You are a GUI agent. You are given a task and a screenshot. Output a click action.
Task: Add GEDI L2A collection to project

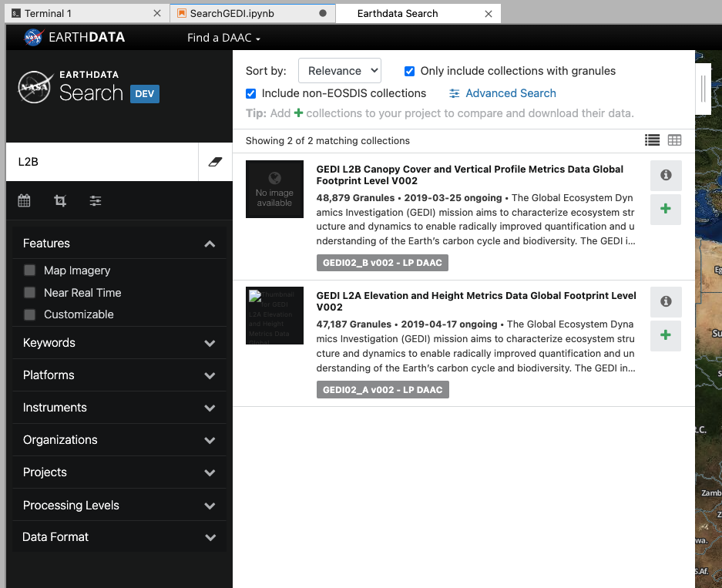tap(665, 335)
